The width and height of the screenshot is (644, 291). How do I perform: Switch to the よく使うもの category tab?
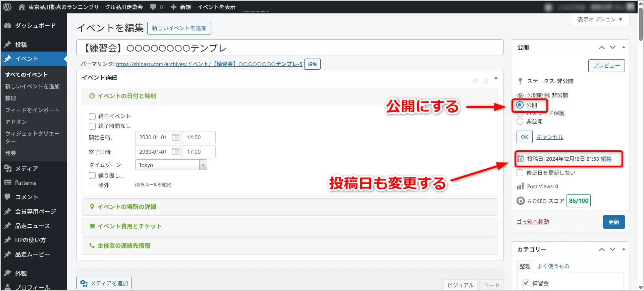click(553, 266)
